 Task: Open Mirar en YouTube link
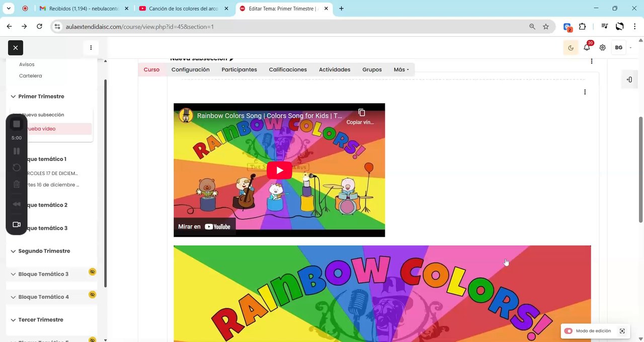204,227
